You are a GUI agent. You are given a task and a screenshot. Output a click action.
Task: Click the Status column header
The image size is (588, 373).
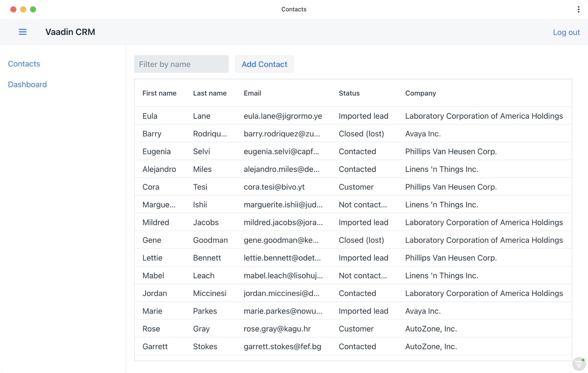pos(349,93)
